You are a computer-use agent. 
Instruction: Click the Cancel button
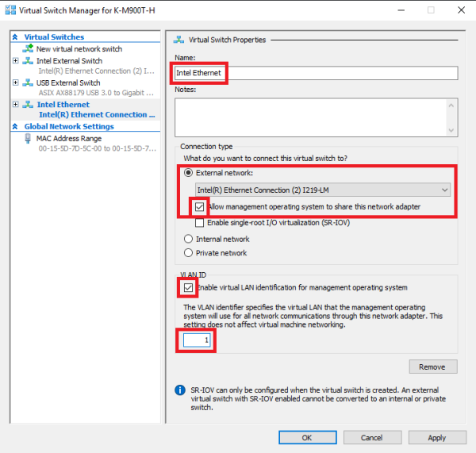pos(372,437)
